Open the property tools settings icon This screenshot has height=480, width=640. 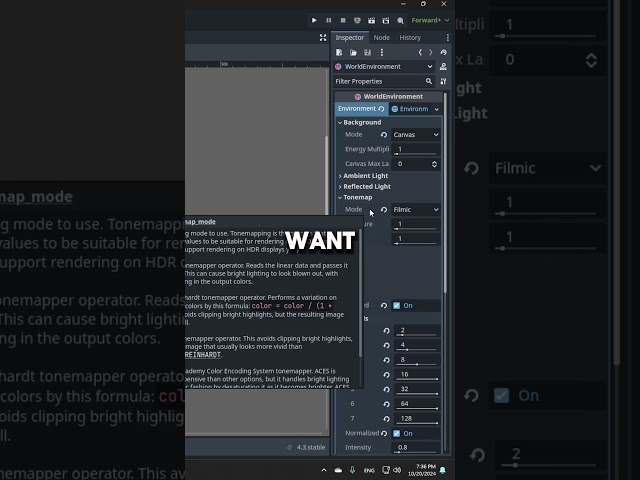[x=443, y=81]
